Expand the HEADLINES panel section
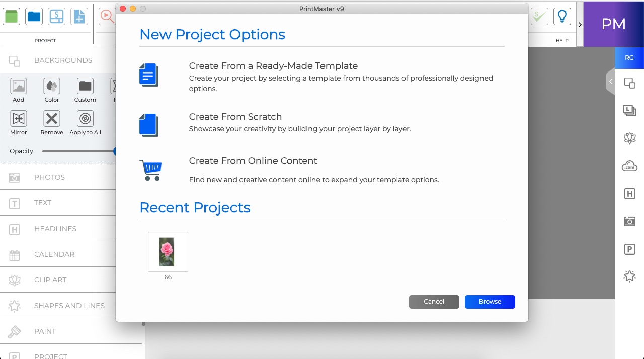The height and width of the screenshot is (359, 644). (58, 229)
